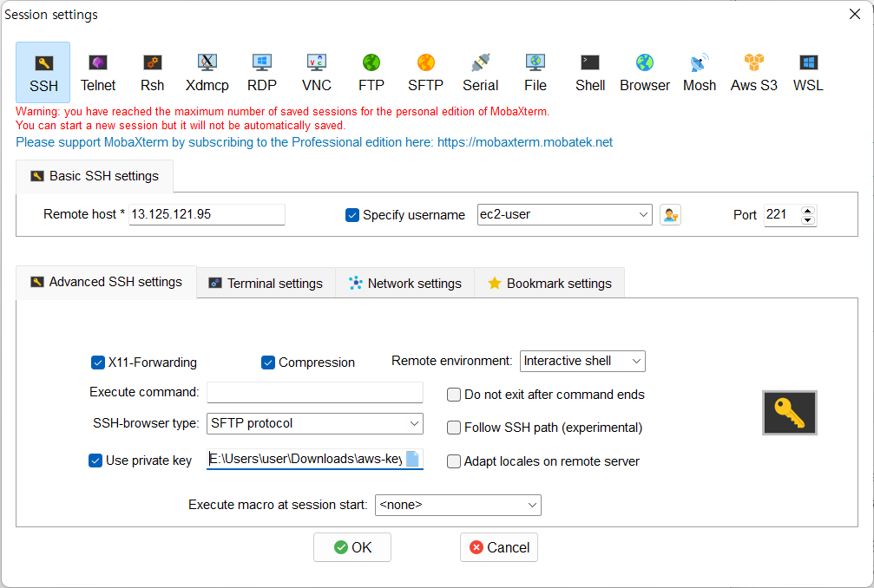Select the Aws S3 session type
This screenshot has height=588, width=874.
pos(753,72)
